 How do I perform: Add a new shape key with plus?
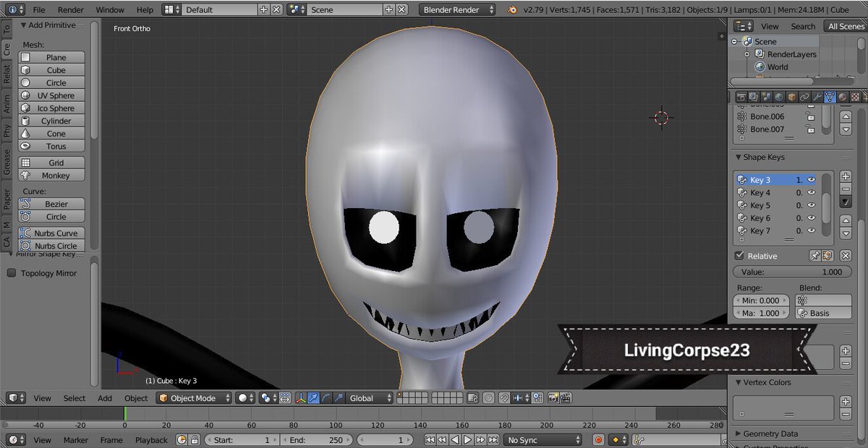click(x=846, y=177)
